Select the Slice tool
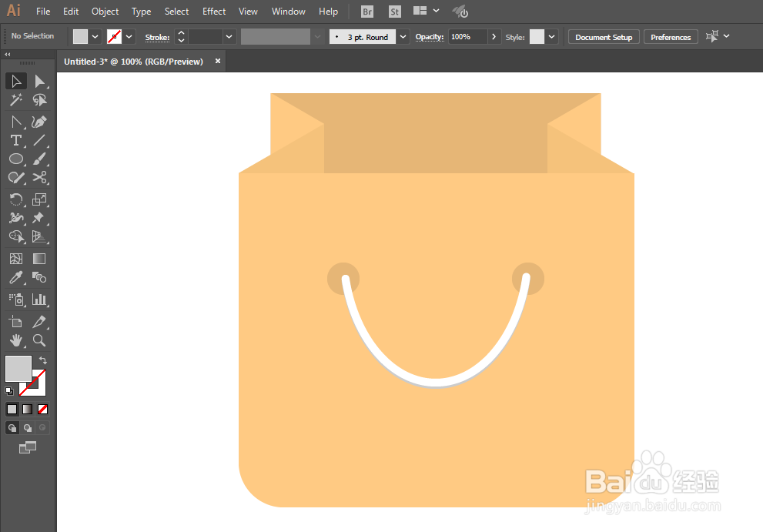763x532 pixels. 39,321
